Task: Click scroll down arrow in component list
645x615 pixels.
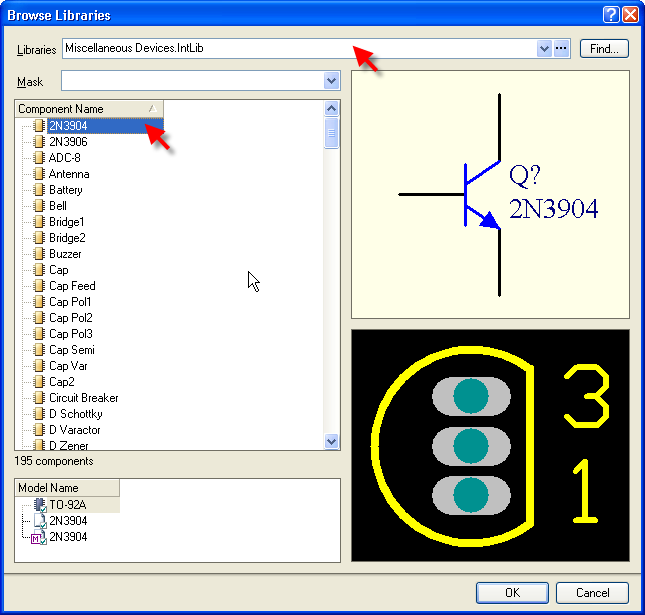Action: (332, 441)
